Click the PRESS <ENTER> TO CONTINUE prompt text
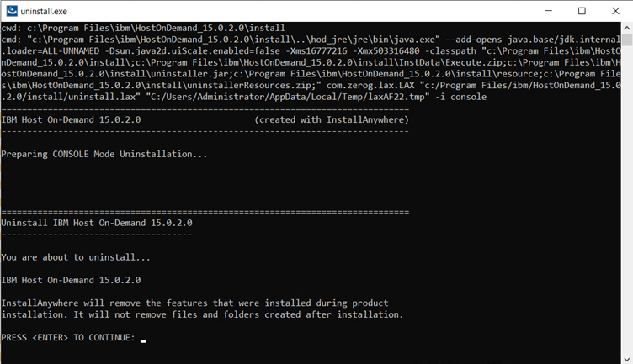 tap(67, 338)
